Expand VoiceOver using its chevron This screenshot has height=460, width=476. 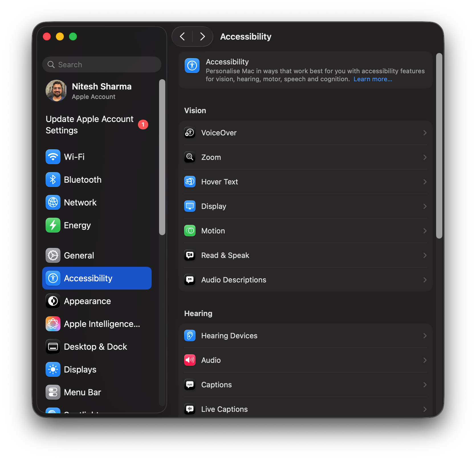(x=425, y=133)
